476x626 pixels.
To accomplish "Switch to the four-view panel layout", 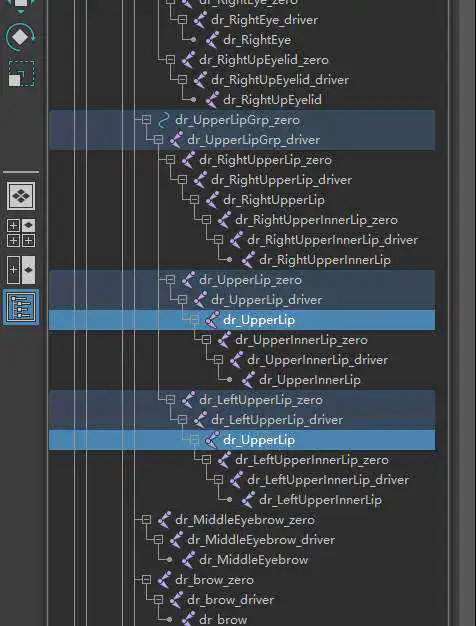I will click(x=21, y=233).
